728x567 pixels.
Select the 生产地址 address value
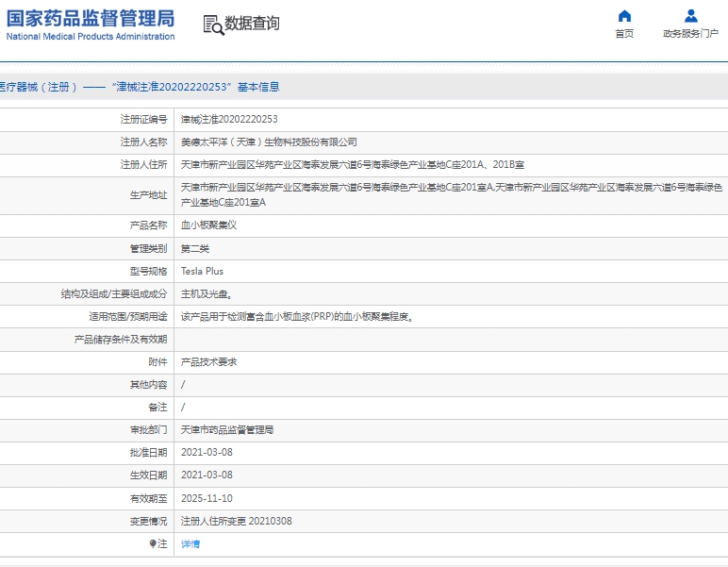coord(452,194)
